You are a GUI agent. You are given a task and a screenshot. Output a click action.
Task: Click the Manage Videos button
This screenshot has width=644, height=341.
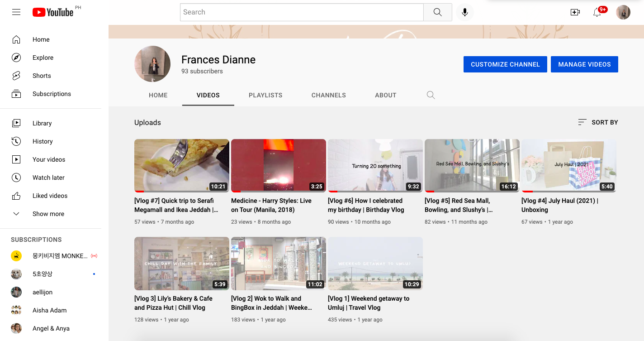click(584, 64)
